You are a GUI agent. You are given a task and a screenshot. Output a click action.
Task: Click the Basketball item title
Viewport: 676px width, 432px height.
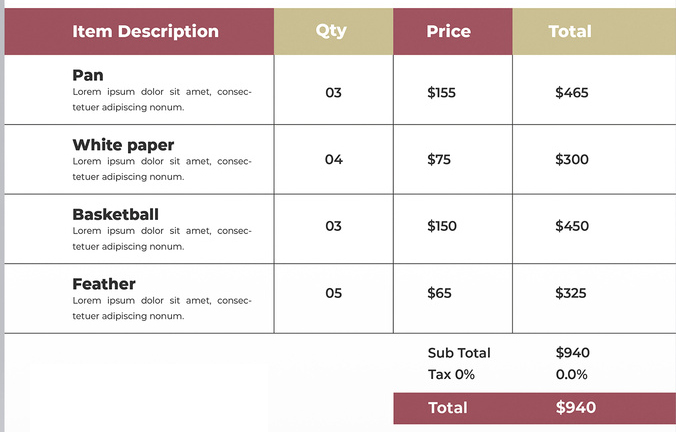pyautogui.click(x=115, y=214)
